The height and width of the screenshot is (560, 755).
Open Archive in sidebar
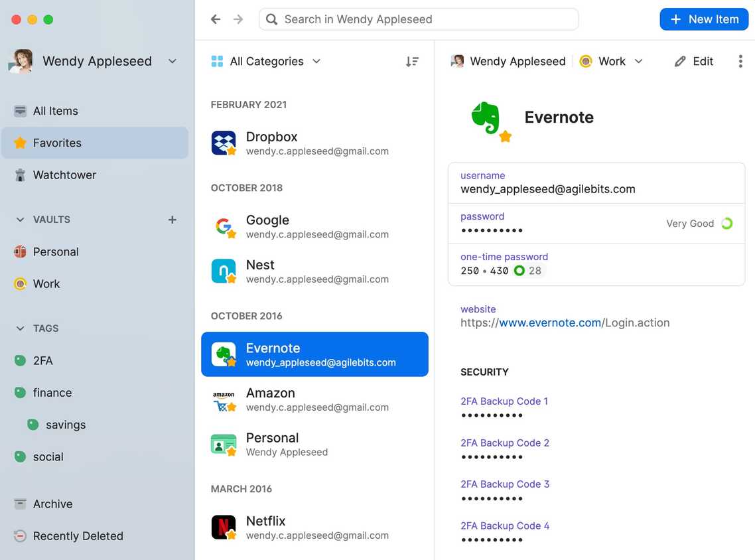(94, 504)
